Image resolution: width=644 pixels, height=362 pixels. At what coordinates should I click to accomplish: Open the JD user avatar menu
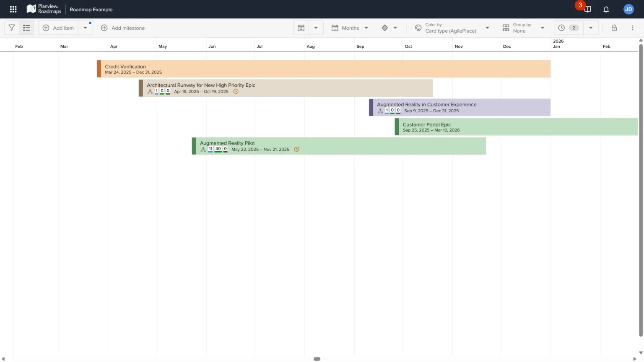(x=628, y=9)
